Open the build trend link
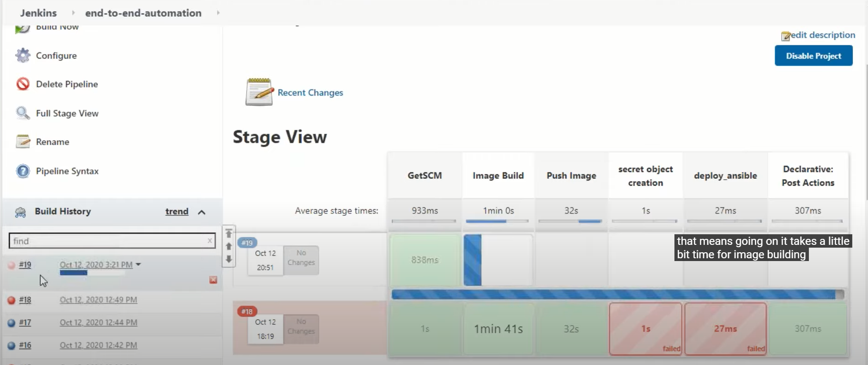Viewport: 868px width, 365px height. tap(177, 211)
